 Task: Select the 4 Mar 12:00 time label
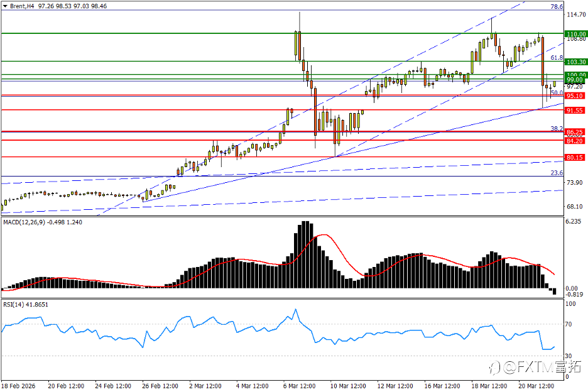click(x=253, y=386)
